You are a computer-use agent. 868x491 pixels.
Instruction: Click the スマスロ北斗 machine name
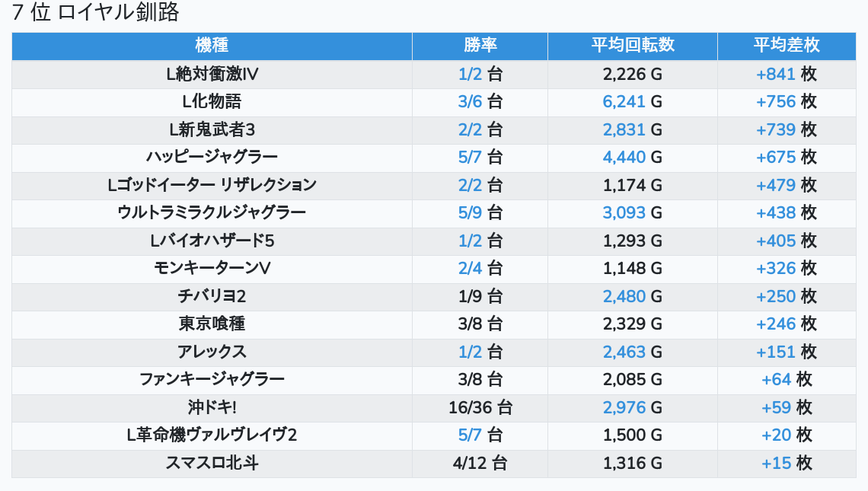point(212,463)
